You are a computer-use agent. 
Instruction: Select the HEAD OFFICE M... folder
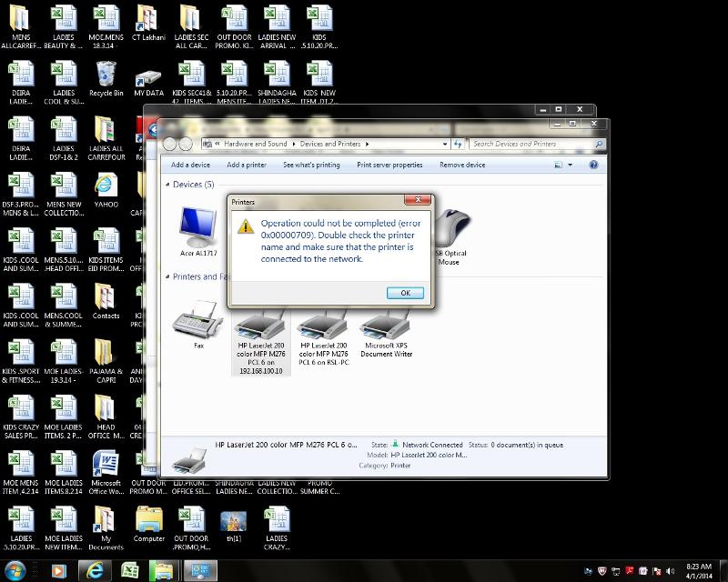coord(106,416)
